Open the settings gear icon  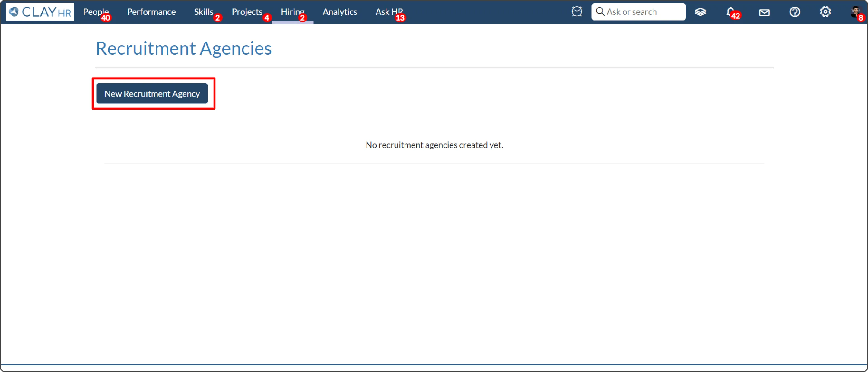pyautogui.click(x=825, y=12)
